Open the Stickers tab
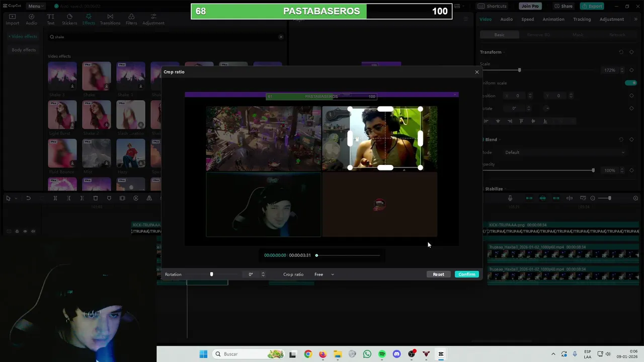The height and width of the screenshot is (362, 644). coord(69,20)
